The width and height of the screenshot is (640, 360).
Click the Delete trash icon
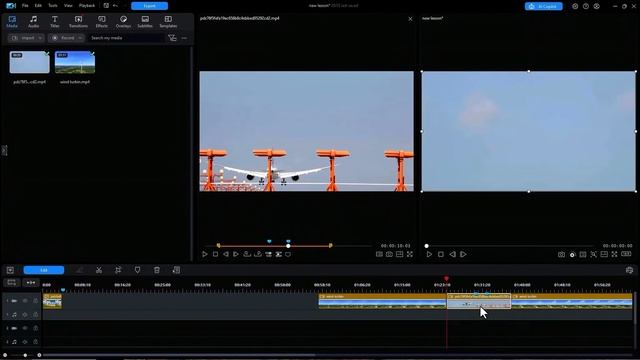pos(157,270)
